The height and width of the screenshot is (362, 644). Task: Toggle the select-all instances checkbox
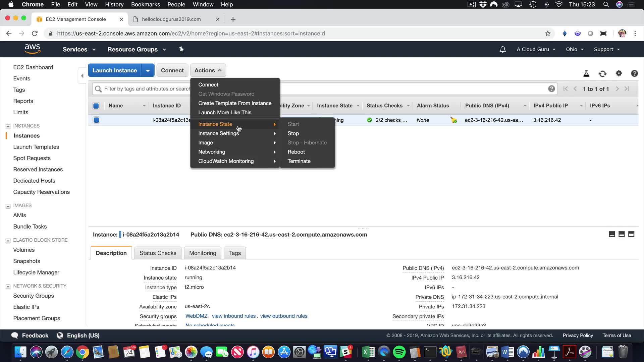point(96,106)
